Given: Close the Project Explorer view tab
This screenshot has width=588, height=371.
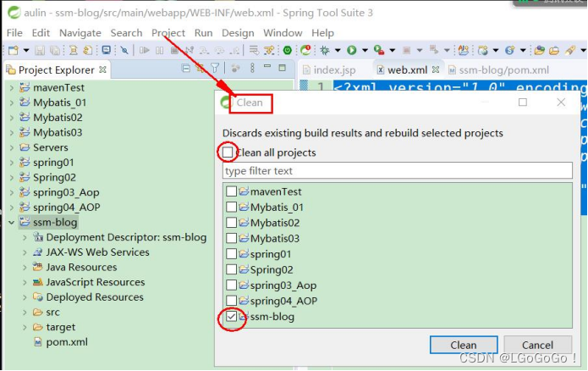Looking at the screenshot, I should tap(102, 69).
